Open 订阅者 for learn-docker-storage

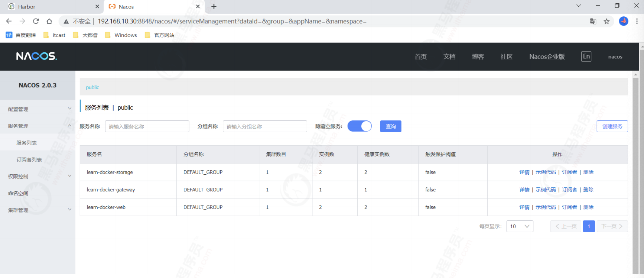coord(569,172)
